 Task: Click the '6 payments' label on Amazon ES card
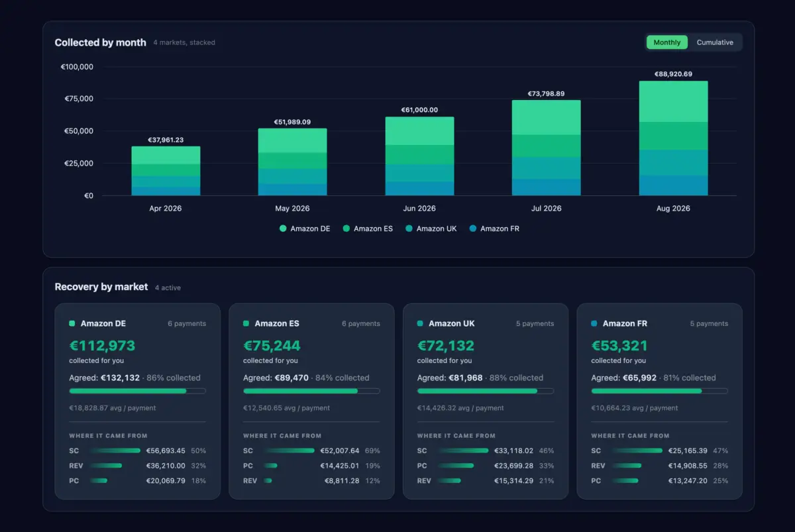click(361, 324)
